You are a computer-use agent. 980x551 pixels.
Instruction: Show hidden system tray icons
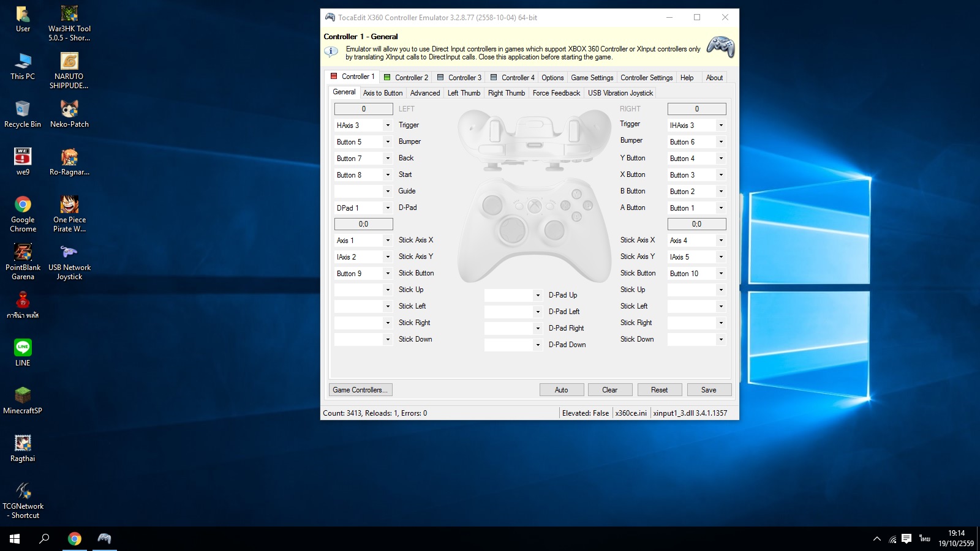tap(877, 539)
